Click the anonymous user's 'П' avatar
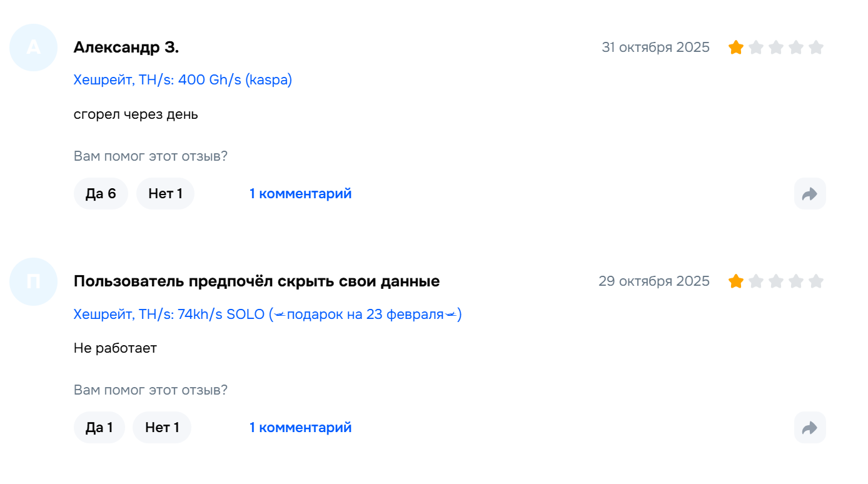 (34, 281)
